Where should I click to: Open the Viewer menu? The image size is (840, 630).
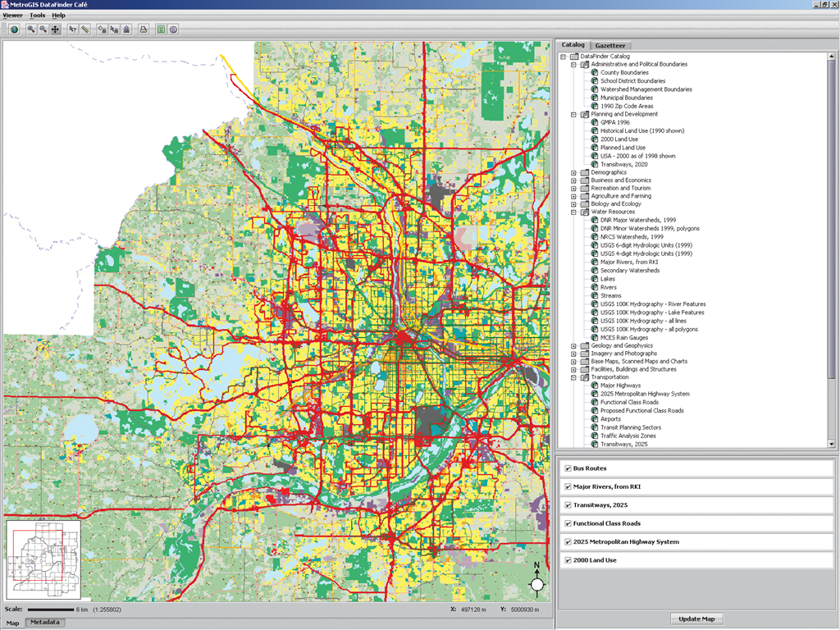[x=13, y=16]
